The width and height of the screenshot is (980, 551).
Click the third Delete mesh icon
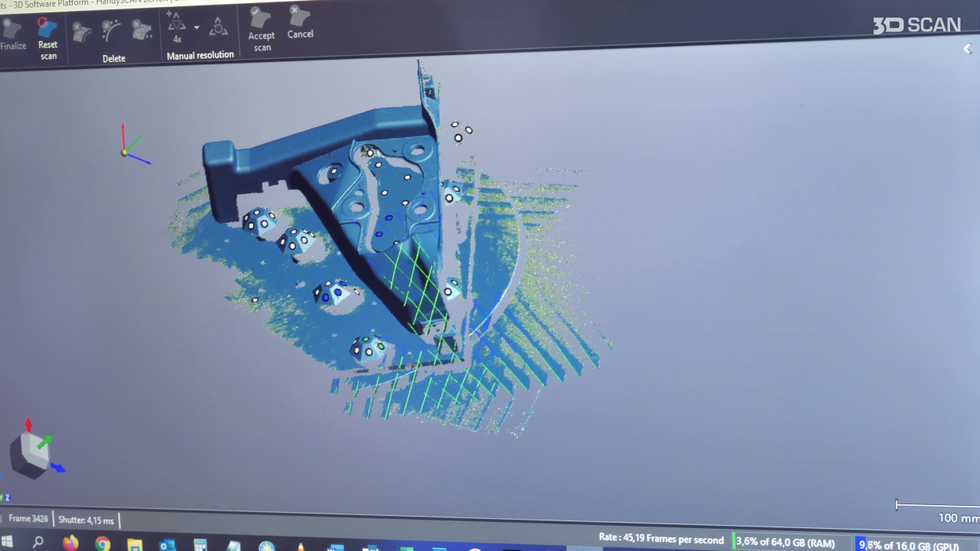point(142,31)
